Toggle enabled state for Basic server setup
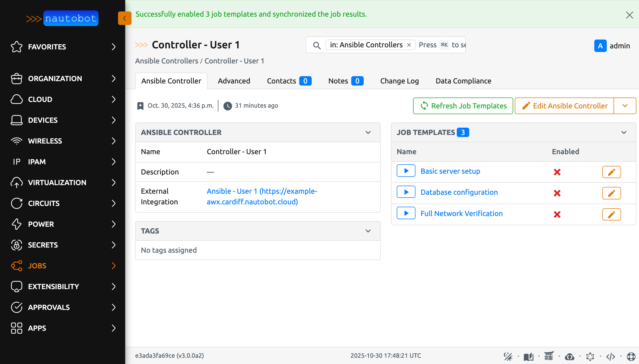Image resolution: width=639 pixels, height=364 pixels. click(557, 172)
